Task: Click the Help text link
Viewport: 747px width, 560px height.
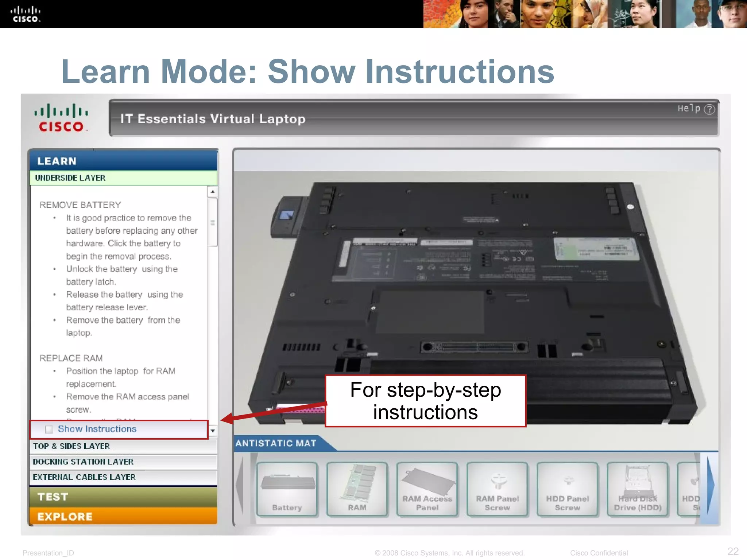Action: pyautogui.click(x=689, y=109)
